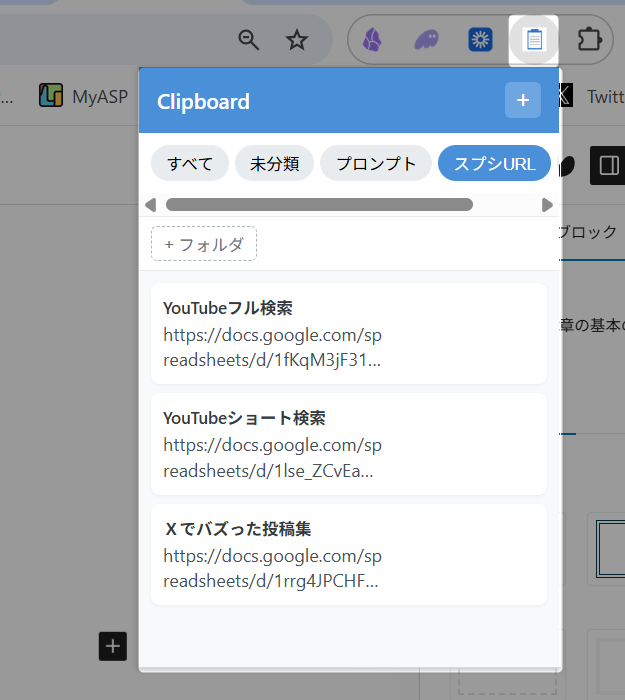Select the YouTubeショート検索 clip entry
This screenshot has height=700, width=625.
coord(348,443)
